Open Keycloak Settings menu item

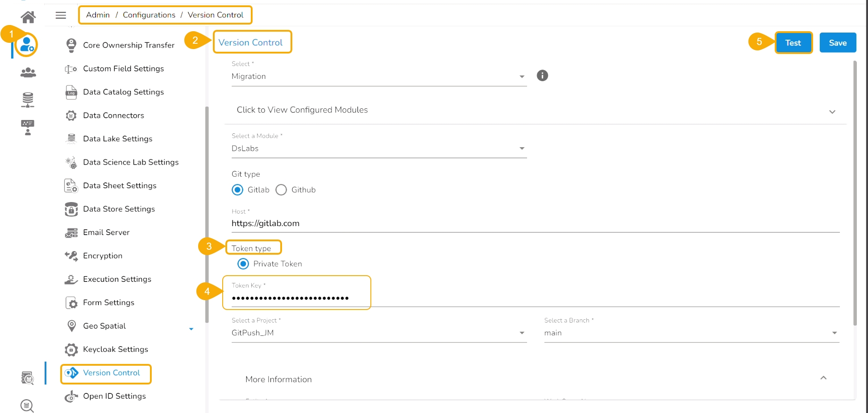pyautogui.click(x=115, y=349)
